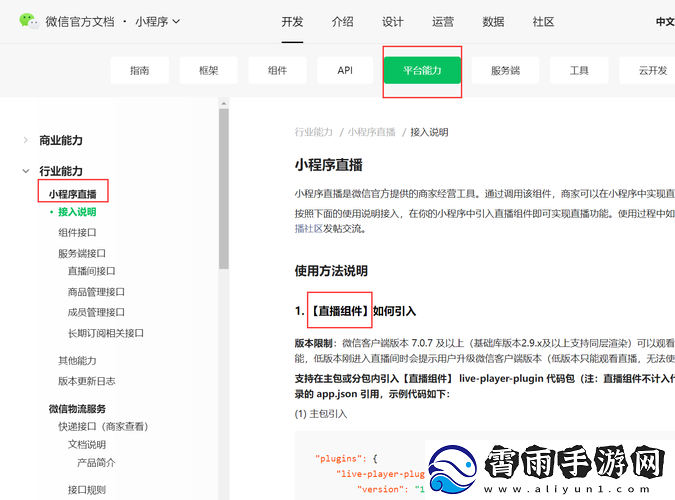
Task: Select the 开发 top navigation tab
Action: pyautogui.click(x=292, y=22)
